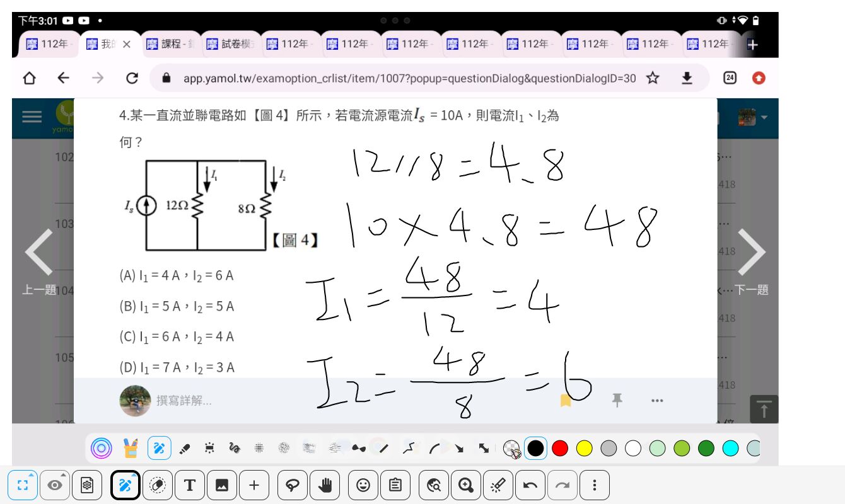
Task: Switch to the 試卷模 browser tab
Action: 230,44
